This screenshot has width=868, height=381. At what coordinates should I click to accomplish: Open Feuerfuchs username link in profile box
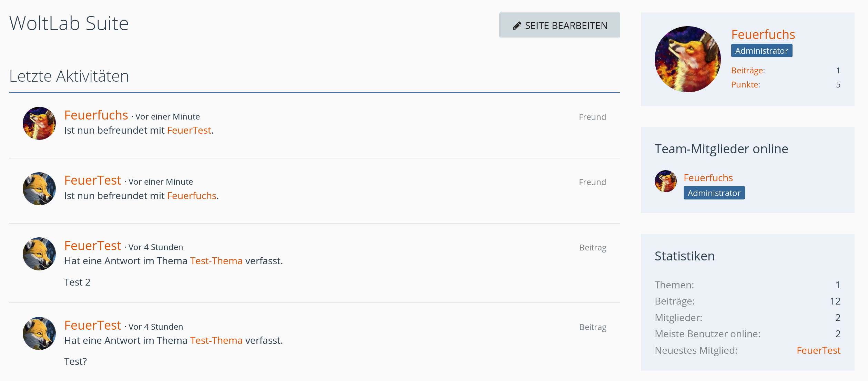point(763,34)
